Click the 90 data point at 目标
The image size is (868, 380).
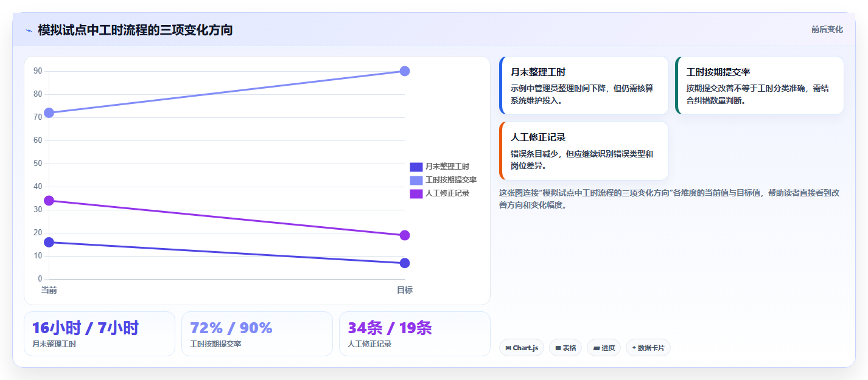point(405,71)
